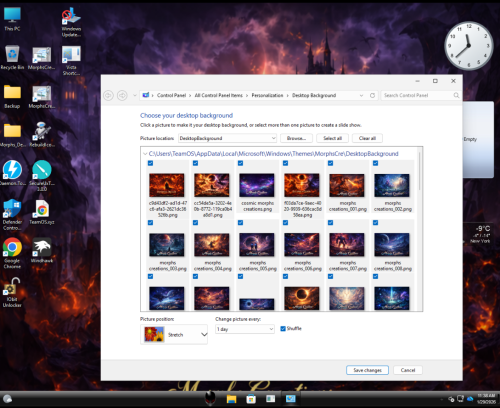Go to Personalization breadcrumb
This screenshot has width=500, height=408.
[x=267, y=96]
